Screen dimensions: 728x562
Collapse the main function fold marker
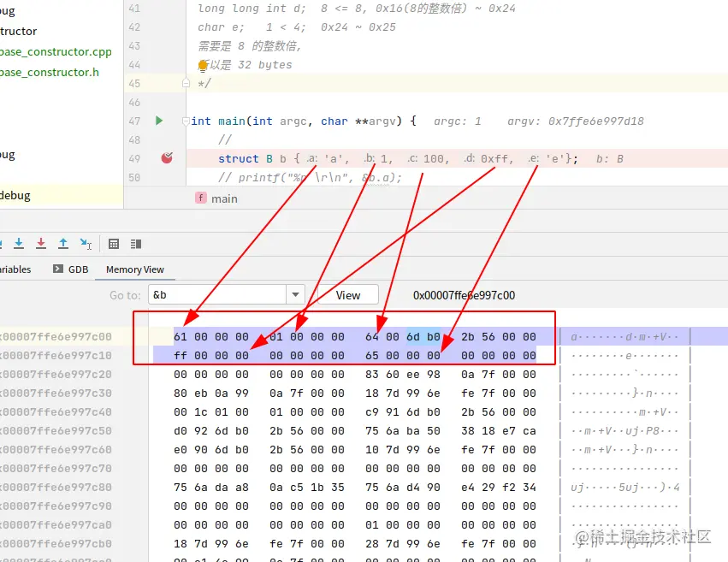pyautogui.click(x=186, y=121)
